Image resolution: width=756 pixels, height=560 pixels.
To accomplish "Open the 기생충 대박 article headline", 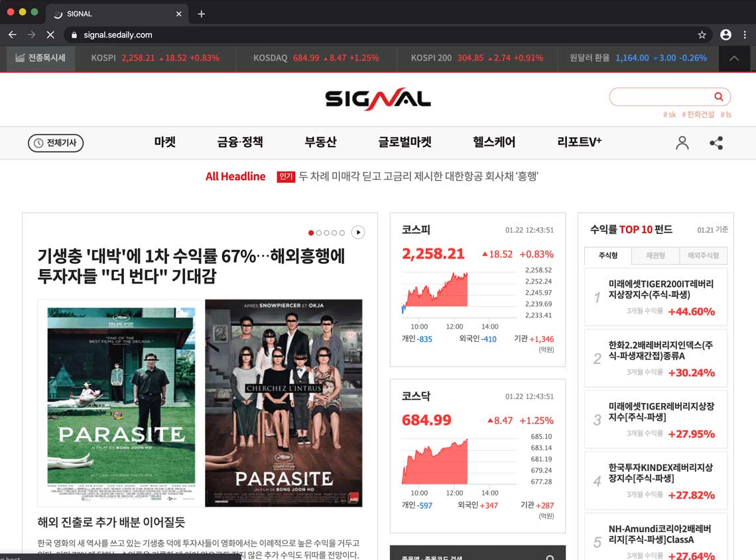I will (191, 266).
